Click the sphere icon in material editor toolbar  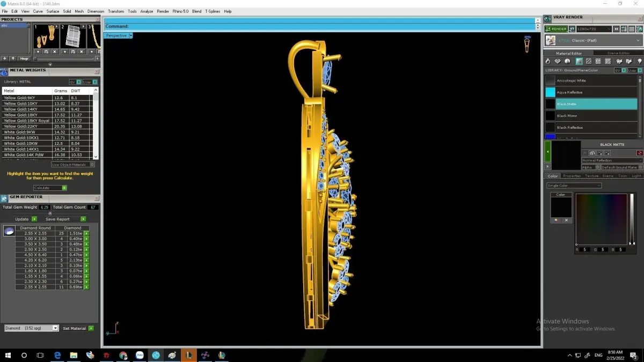coord(568,62)
